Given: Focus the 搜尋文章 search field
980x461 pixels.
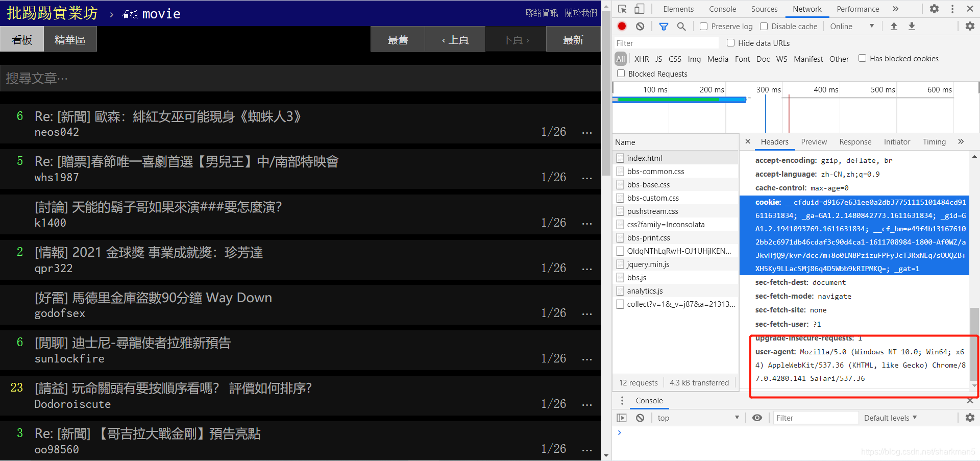Looking at the screenshot, I should [300, 78].
